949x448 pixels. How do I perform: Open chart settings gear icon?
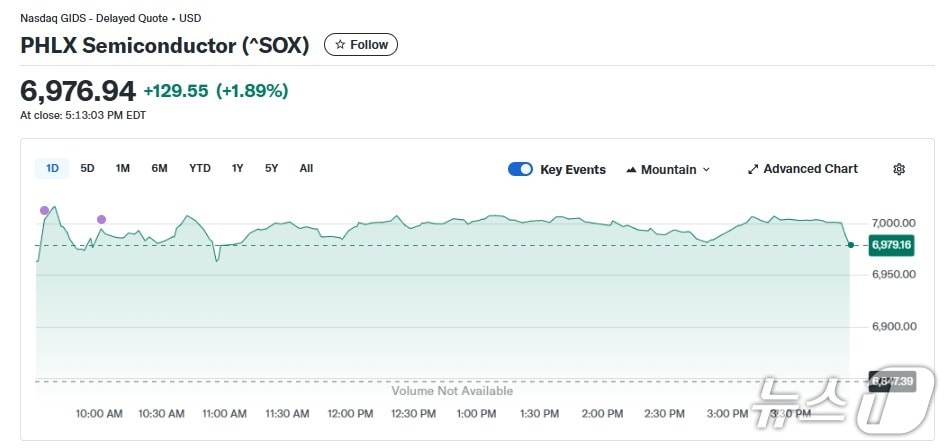point(898,169)
